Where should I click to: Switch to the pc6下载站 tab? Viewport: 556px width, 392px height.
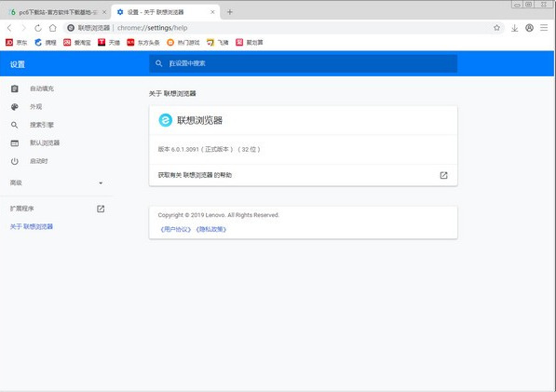(56, 12)
